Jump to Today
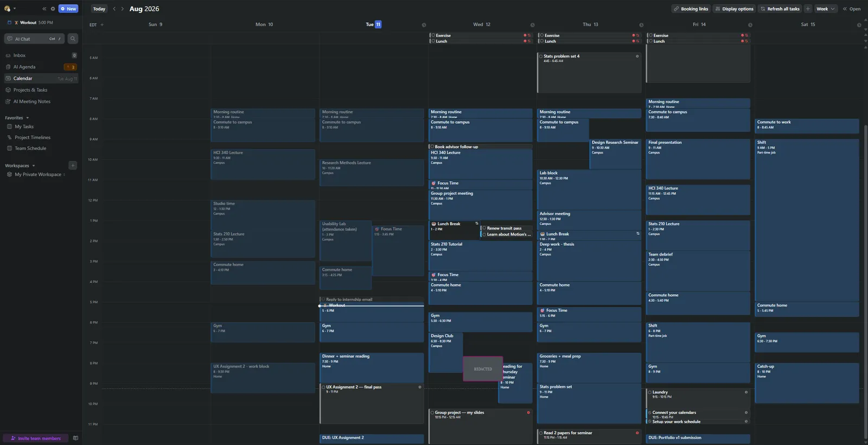 [x=99, y=9]
